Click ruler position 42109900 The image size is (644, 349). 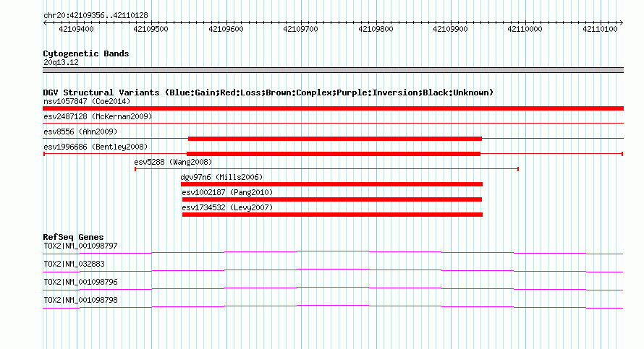(451, 29)
